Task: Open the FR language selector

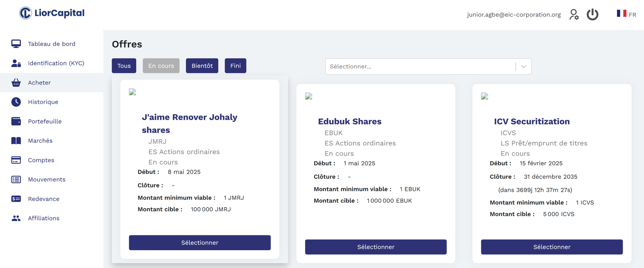Action: click(626, 14)
